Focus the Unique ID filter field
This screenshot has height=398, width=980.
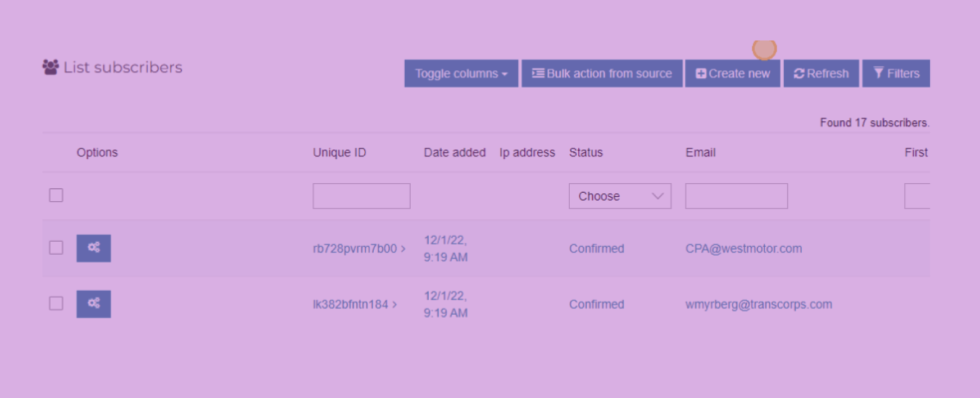coord(361,196)
